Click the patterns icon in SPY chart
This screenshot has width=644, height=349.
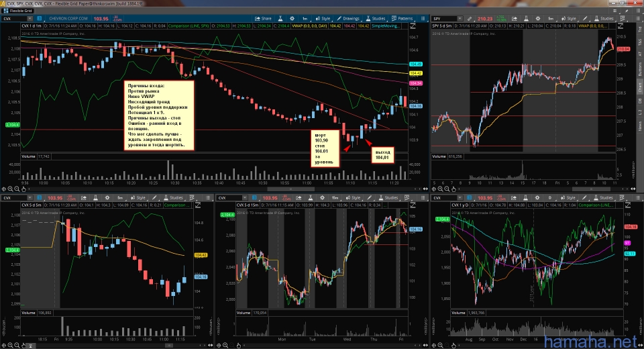(623, 19)
